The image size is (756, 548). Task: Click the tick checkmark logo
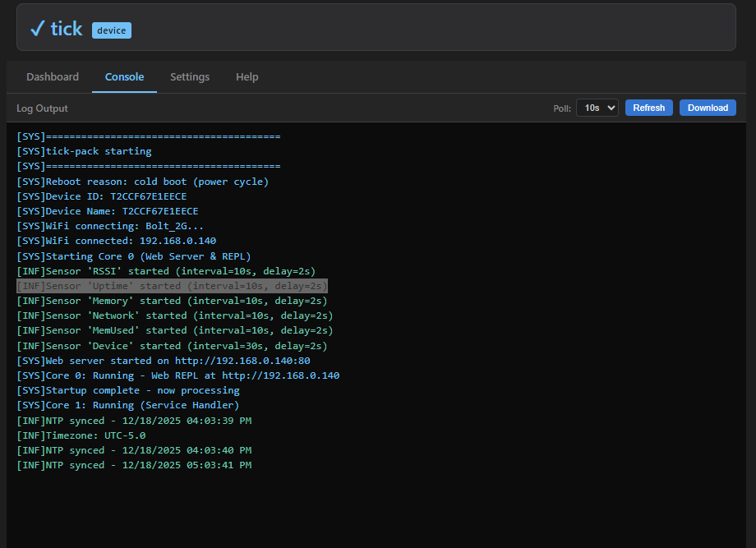pyautogui.click(x=37, y=29)
